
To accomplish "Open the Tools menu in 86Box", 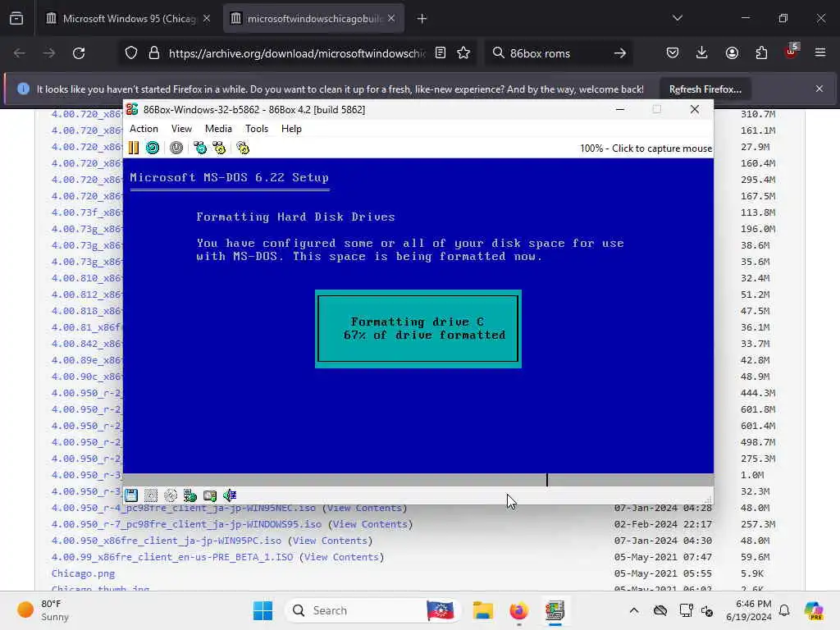I will click(257, 129).
